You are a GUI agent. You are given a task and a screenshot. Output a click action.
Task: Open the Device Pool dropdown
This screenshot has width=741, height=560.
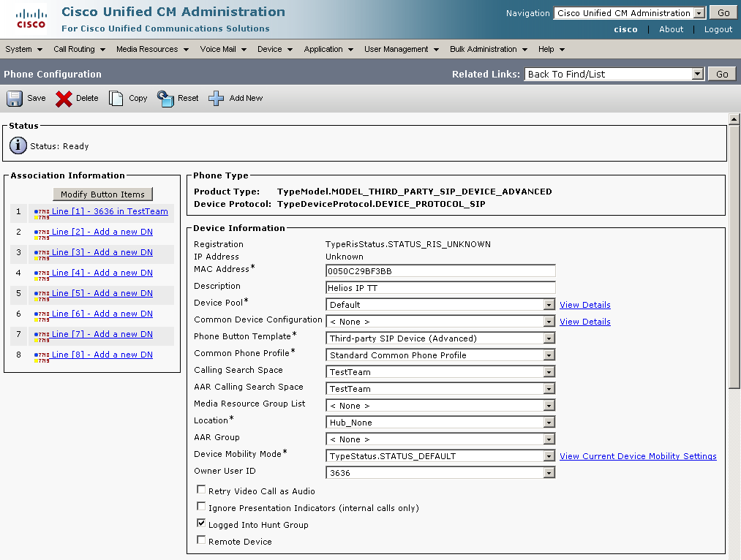[549, 305]
